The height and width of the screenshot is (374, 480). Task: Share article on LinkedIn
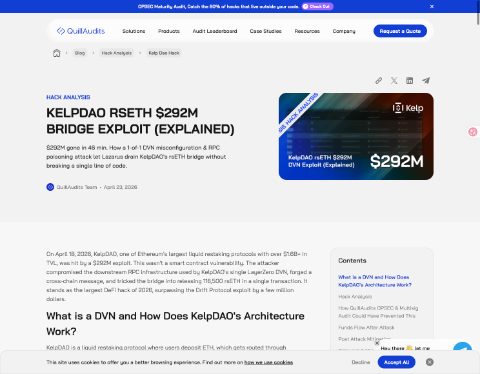pos(410,80)
